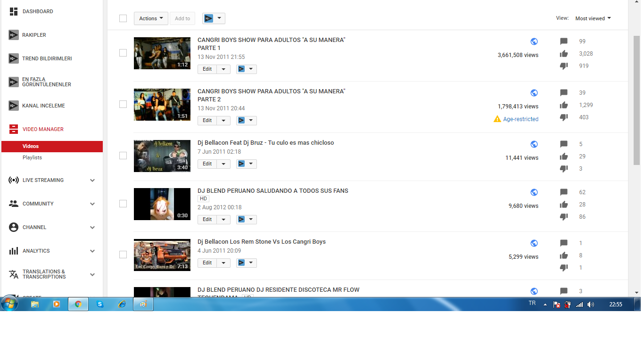Click the Add to button
The height and width of the screenshot is (362, 644).
pyautogui.click(x=182, y=18)
